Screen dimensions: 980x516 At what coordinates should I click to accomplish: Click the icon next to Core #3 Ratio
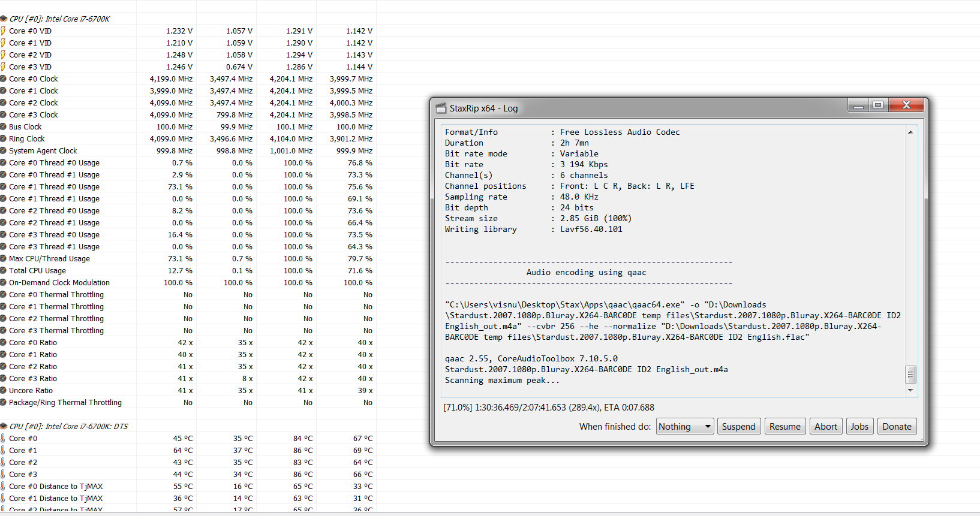3,378
